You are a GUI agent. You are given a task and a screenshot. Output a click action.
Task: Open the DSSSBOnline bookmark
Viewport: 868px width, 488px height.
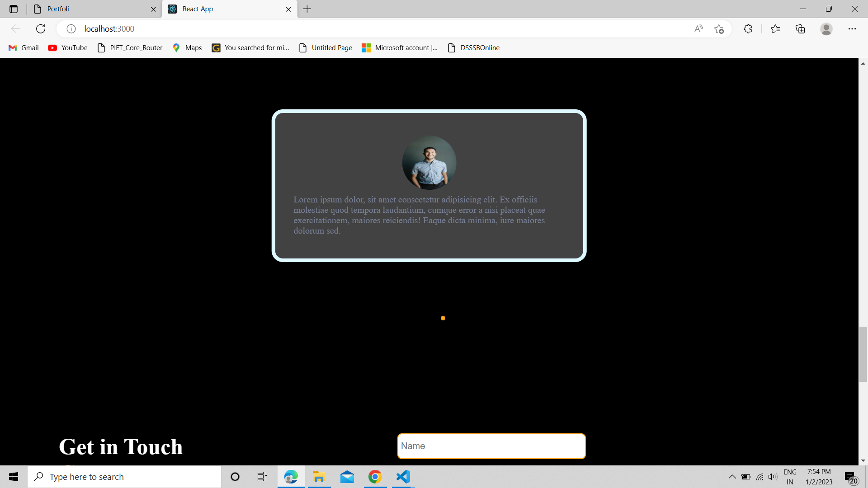tap(473, 47)
